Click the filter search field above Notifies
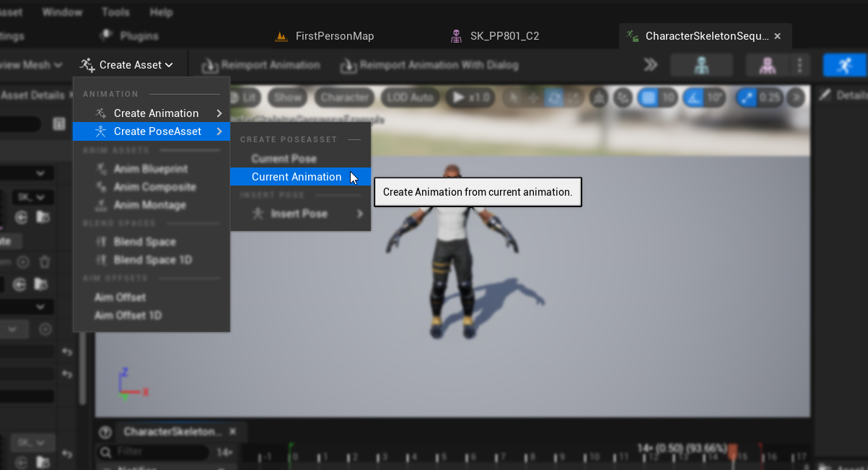This screenshot has height=470, width=868. (x=160, y=451)
